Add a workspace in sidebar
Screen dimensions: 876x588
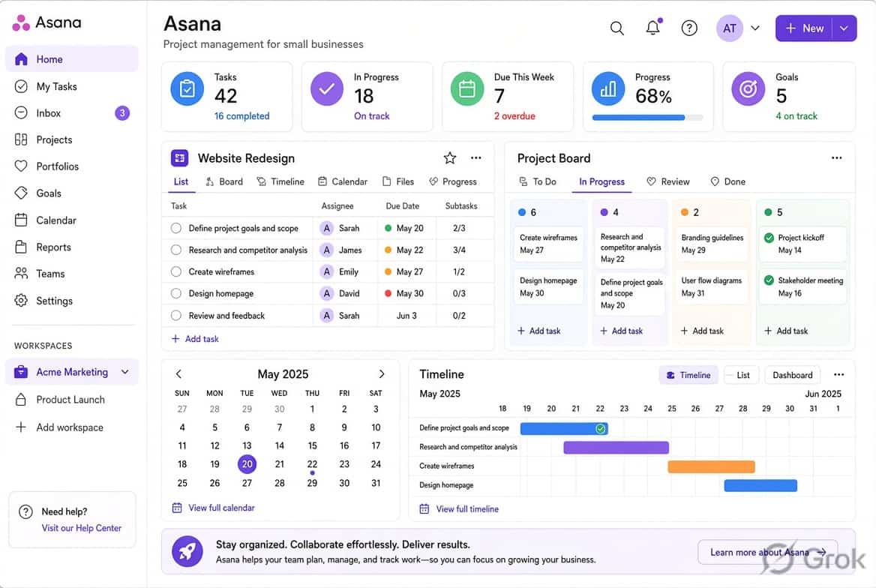(60, 427)
